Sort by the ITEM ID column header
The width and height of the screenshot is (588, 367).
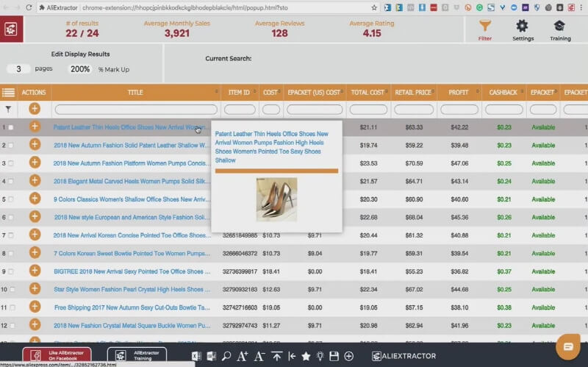point(240,93)
